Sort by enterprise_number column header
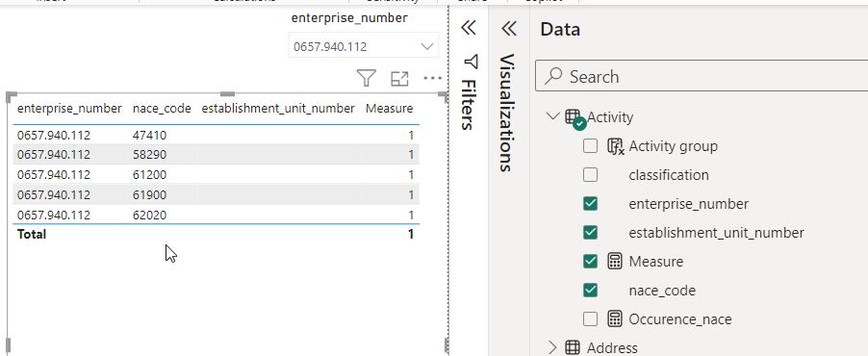This screenshot has height=356, width=868. point(69,109)
